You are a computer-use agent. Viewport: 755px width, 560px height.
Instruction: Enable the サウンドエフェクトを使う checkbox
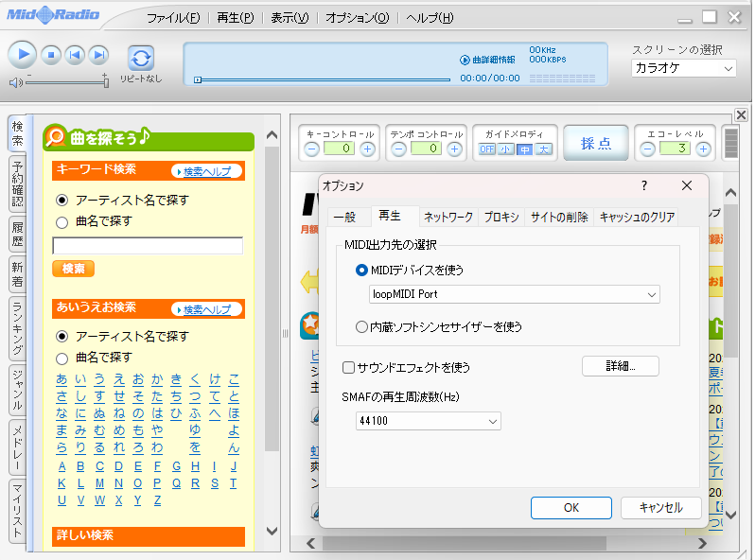pyautogui.click(x=348, y=367)
